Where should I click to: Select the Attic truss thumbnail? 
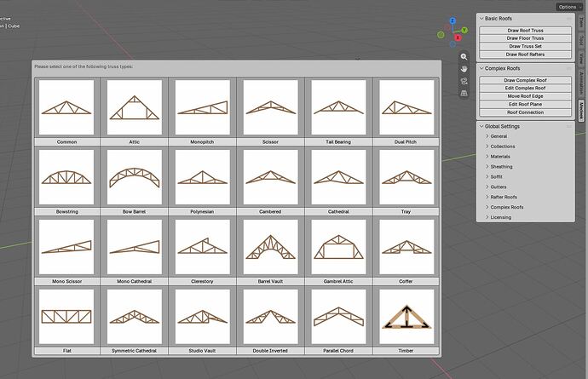pyautogui.click(x=135, y=107)
